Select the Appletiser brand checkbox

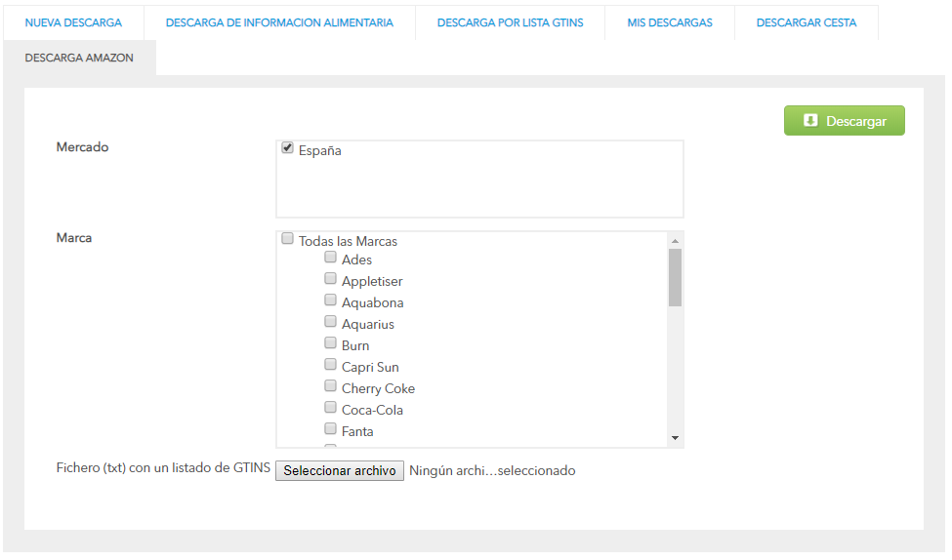330,278
